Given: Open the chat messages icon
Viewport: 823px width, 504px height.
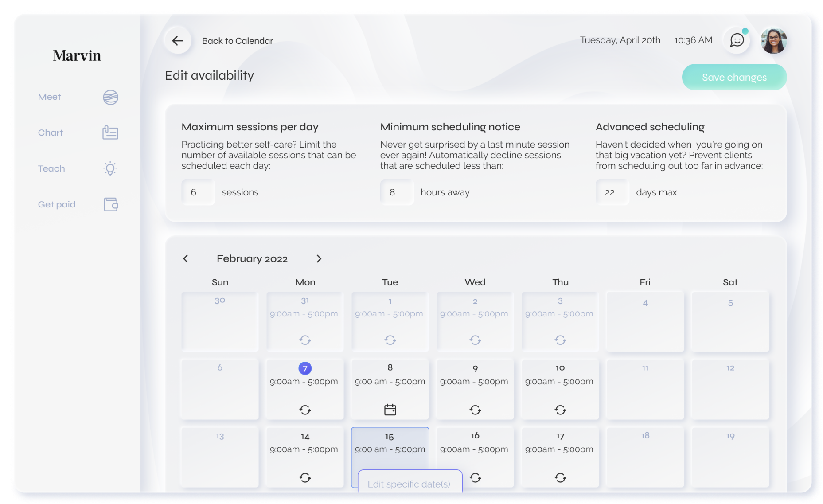Looking at the screenshot, I should coord(737,41).
